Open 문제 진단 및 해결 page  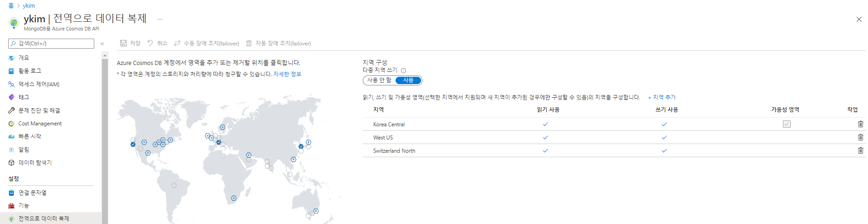coord(39,110)
